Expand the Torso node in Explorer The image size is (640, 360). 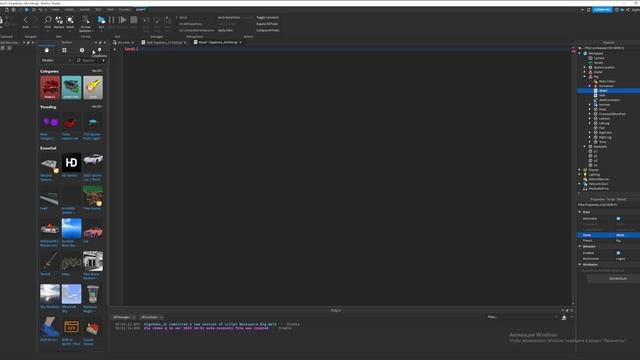click(x=590, y=142)
